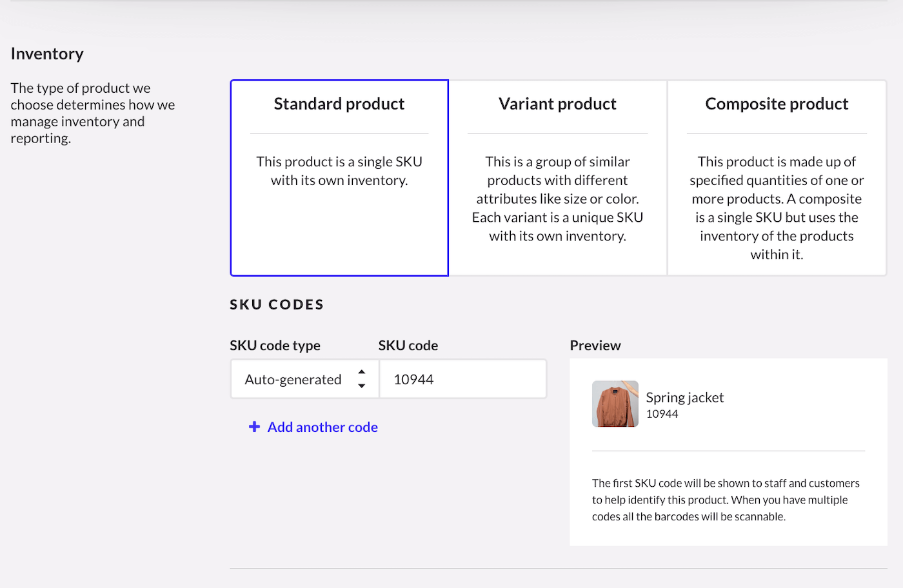Click the plus icon beside Add another code
Viewport: 903px width, 588px height.
[x=253, y=427]
